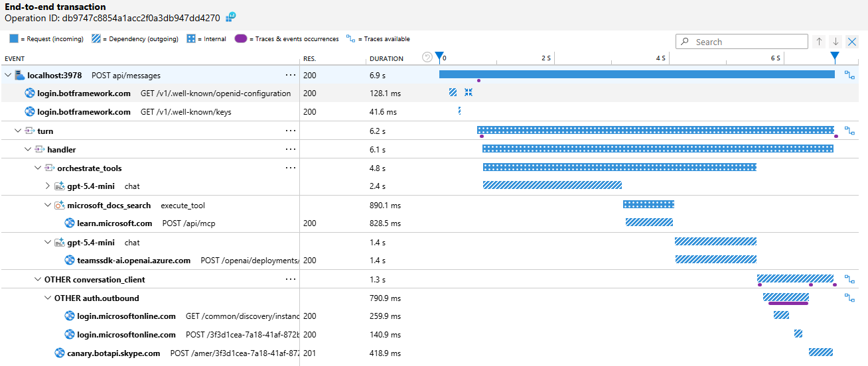Collapse the localhost:3978 request row
The image size is (868, 366).
8,76
